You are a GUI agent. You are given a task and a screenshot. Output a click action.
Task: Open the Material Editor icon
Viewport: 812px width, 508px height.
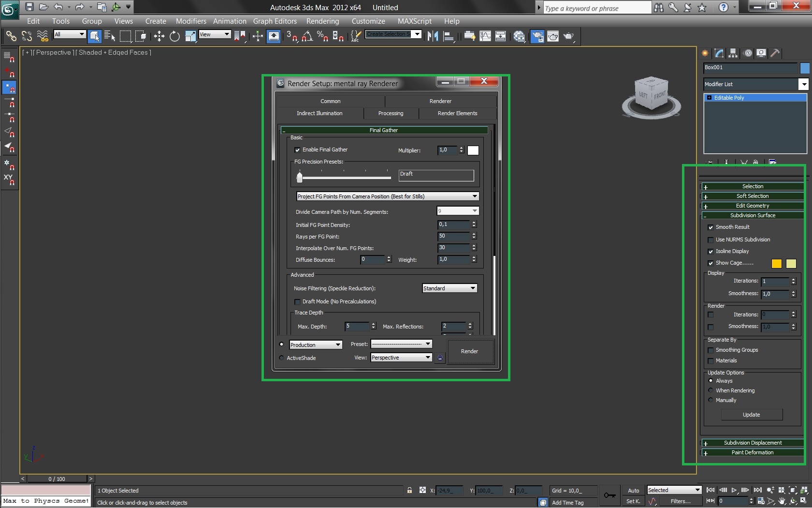point(519,36)
